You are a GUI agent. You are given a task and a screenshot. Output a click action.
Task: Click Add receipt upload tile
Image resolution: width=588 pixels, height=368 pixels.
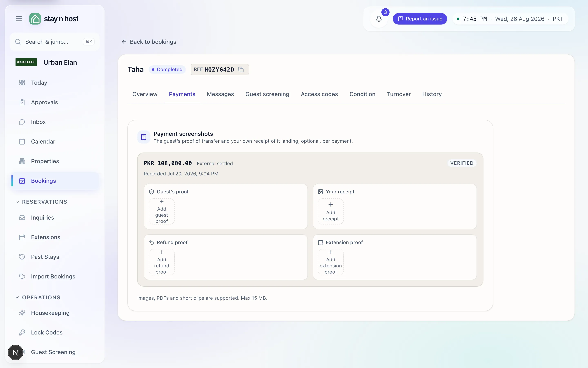(x=331, y=211)
